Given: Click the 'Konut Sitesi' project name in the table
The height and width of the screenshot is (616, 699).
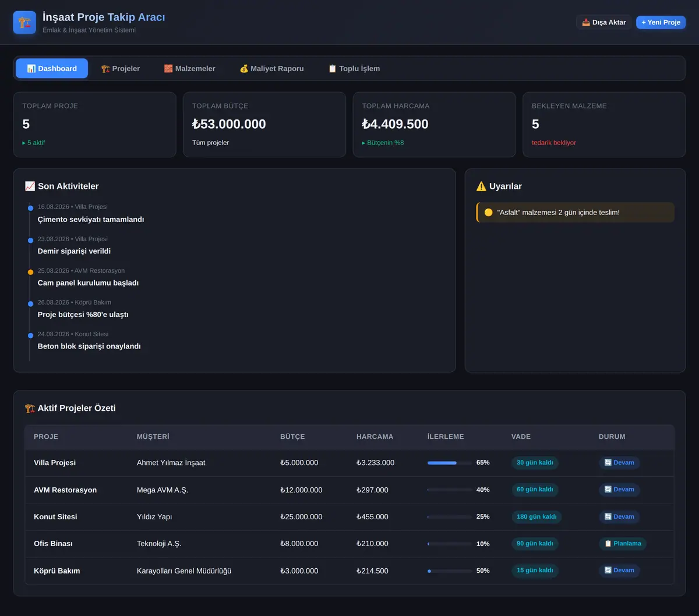Looking at the screenshot, I should click(55, 517).
